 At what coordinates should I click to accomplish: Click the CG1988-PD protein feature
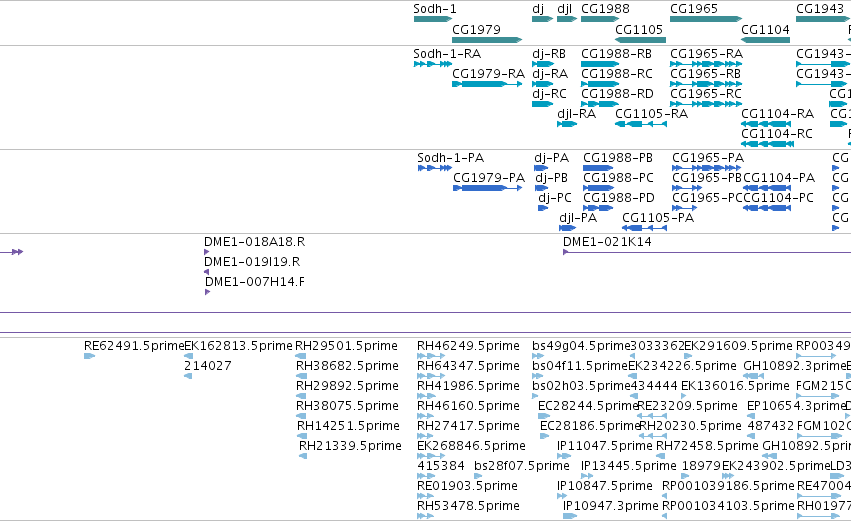pos(598,208)
